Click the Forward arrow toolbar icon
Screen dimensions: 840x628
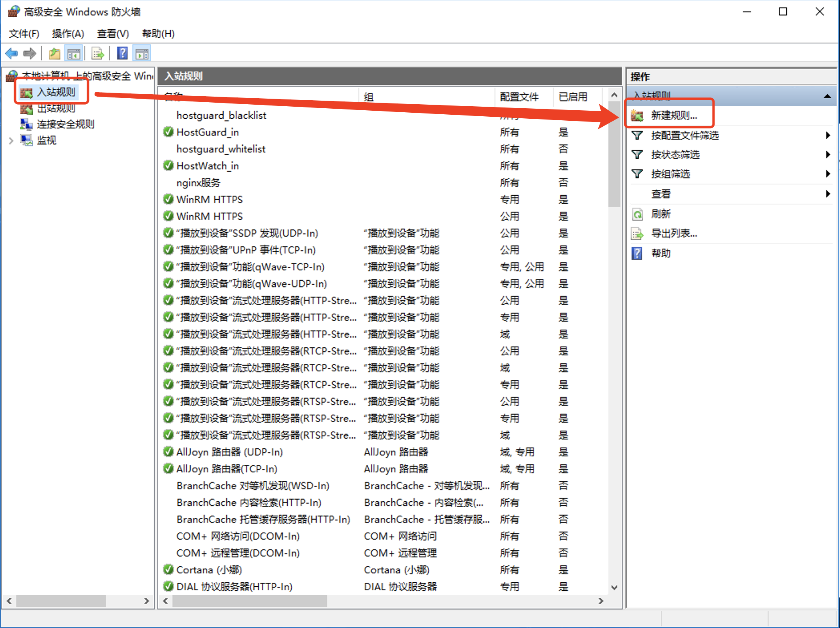click(x=30, y=53)
